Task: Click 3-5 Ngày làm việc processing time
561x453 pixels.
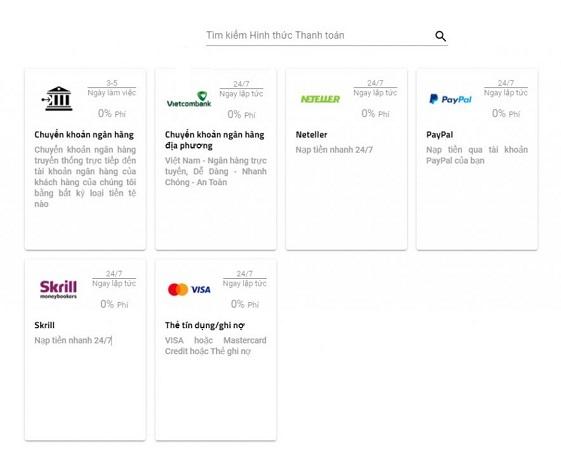Action: point(112,88)
